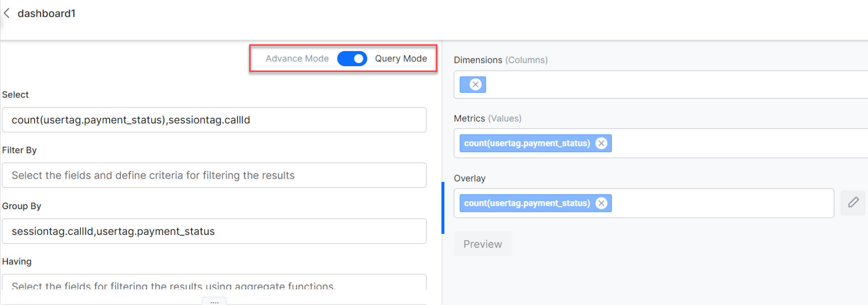Click inside the Select query input
Image resolution: width=868 pixels, height=305 pixels.
214,120
